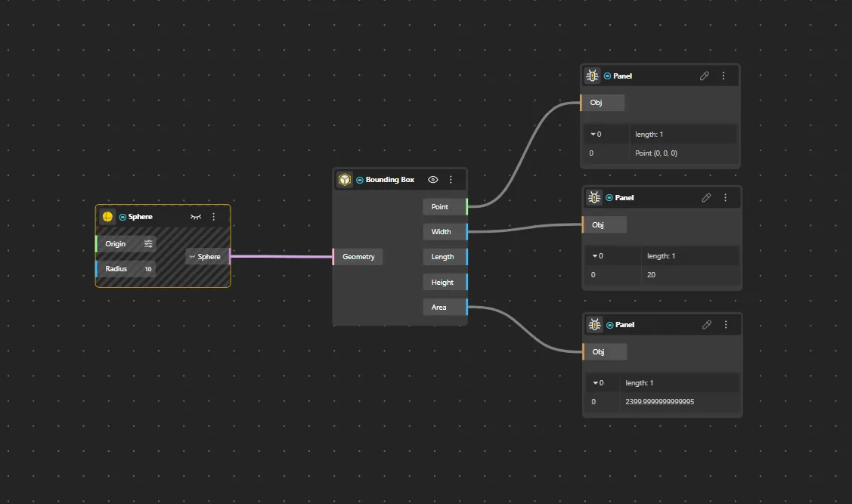Open the Sphere node options menu

pos(213,217)
